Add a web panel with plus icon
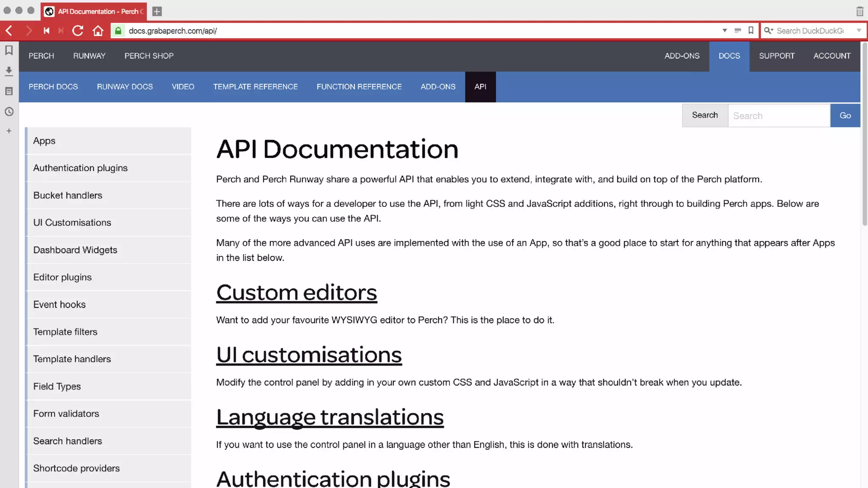This screenshot has width=868, height=488. 9,131
